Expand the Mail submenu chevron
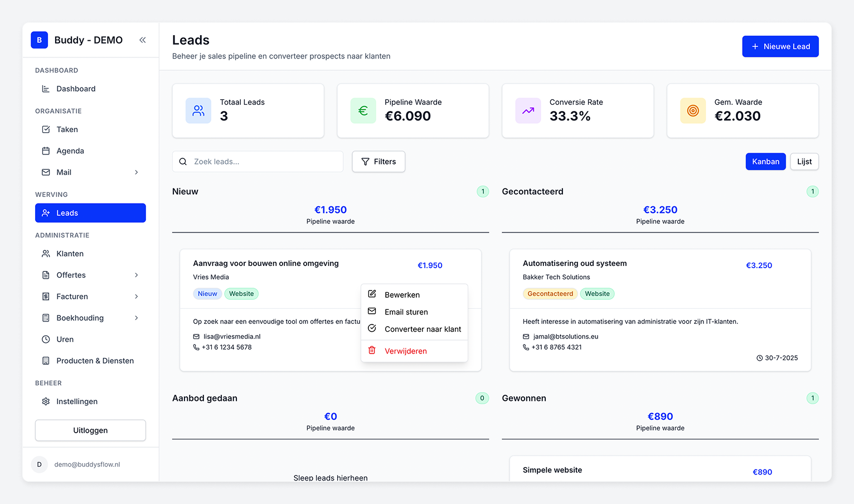 pyautogui.click(x=137, y=172)
